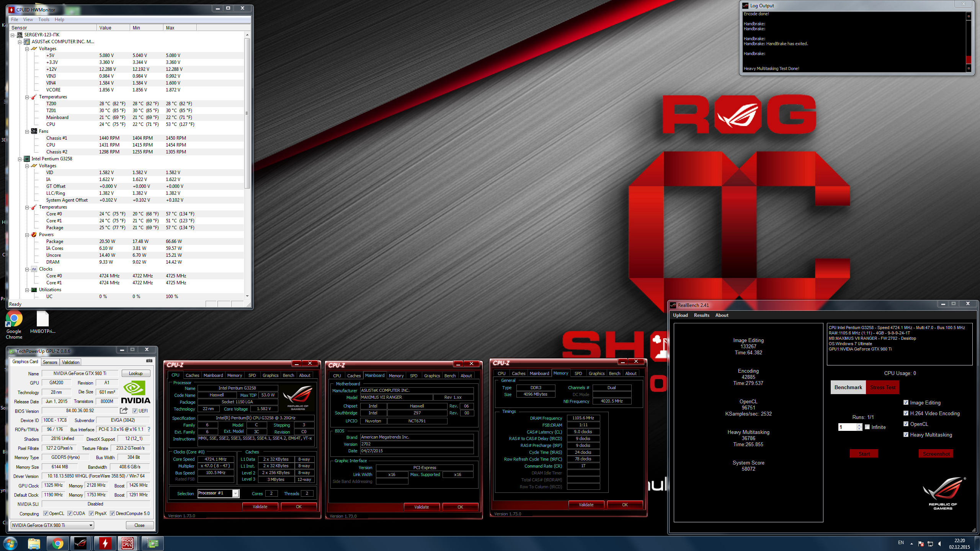This screenshot has height=551, width=980.
Task: Click the Close button in GPU-Z
Action: click(139, 525)
